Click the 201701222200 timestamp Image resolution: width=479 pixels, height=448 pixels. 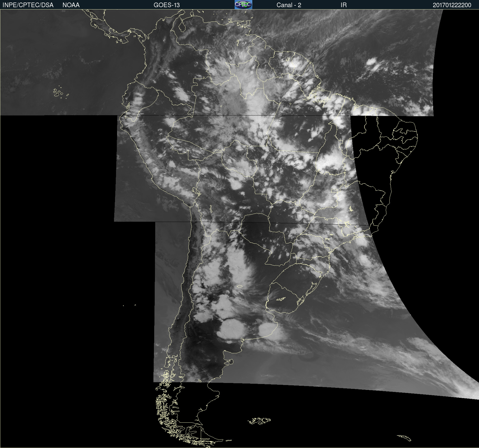tap(452, 5)
